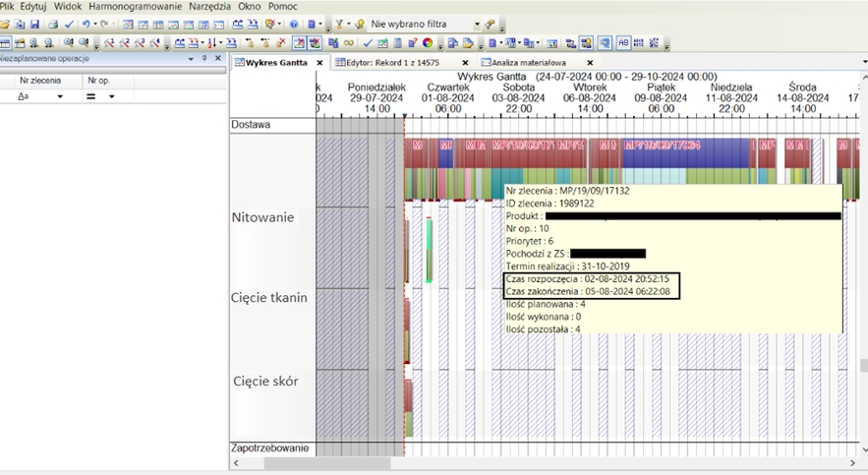The image size is (868, 475).
Task: Click the blue help question mark icon
Action: 294,25
